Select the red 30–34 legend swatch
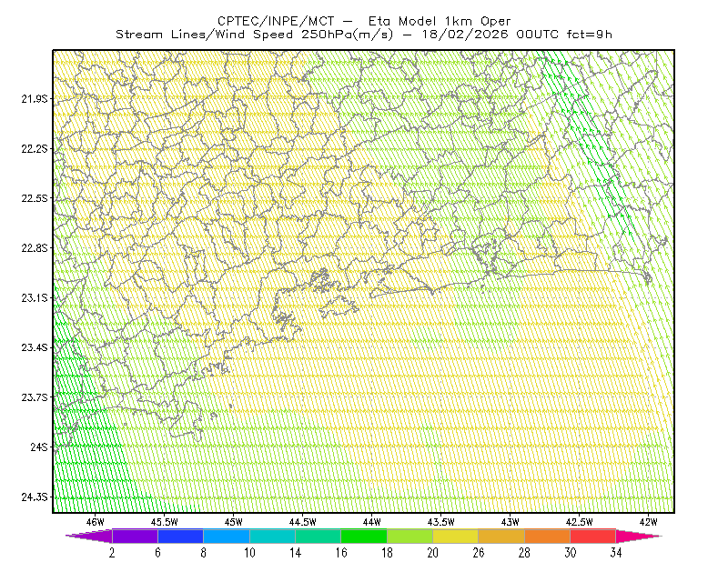Viewport: 728px width, 562px height. click(593, 536)
